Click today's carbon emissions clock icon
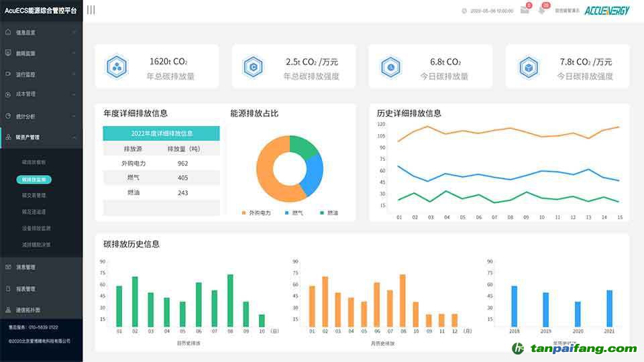This screenshot has height=362, width=644. [390, 66]
